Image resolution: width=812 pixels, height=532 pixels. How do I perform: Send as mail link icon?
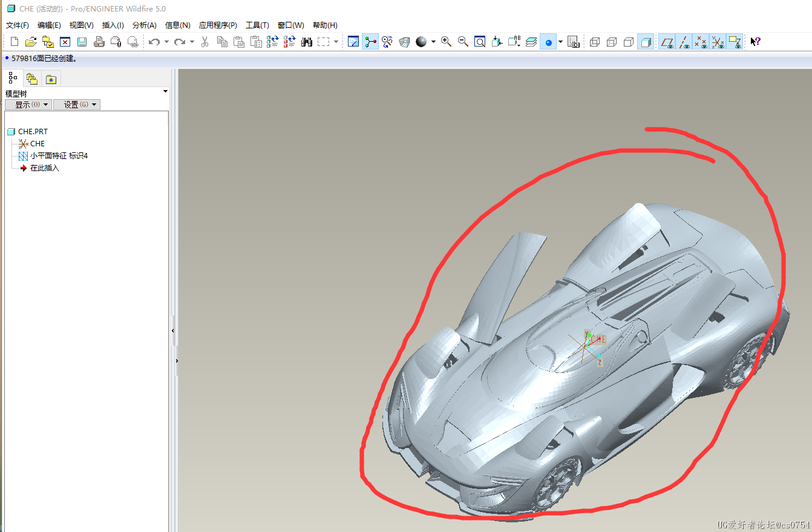[133, 42]
